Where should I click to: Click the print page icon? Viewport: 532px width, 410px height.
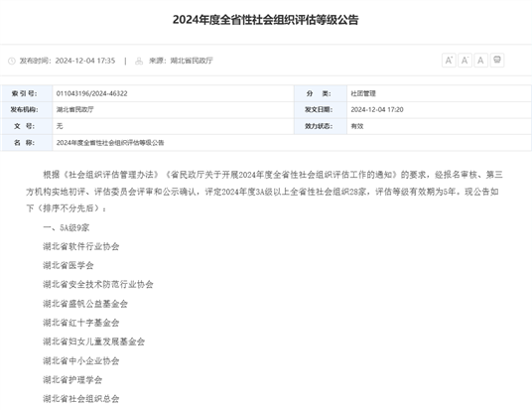click(x=497, y=61)
